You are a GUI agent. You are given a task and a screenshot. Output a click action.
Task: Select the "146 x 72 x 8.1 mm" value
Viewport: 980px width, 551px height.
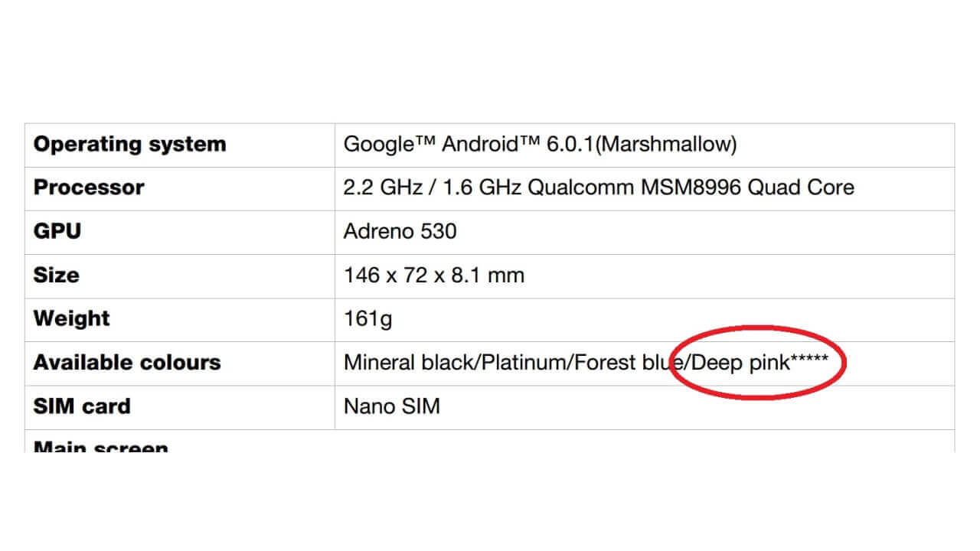pos(434,275)
